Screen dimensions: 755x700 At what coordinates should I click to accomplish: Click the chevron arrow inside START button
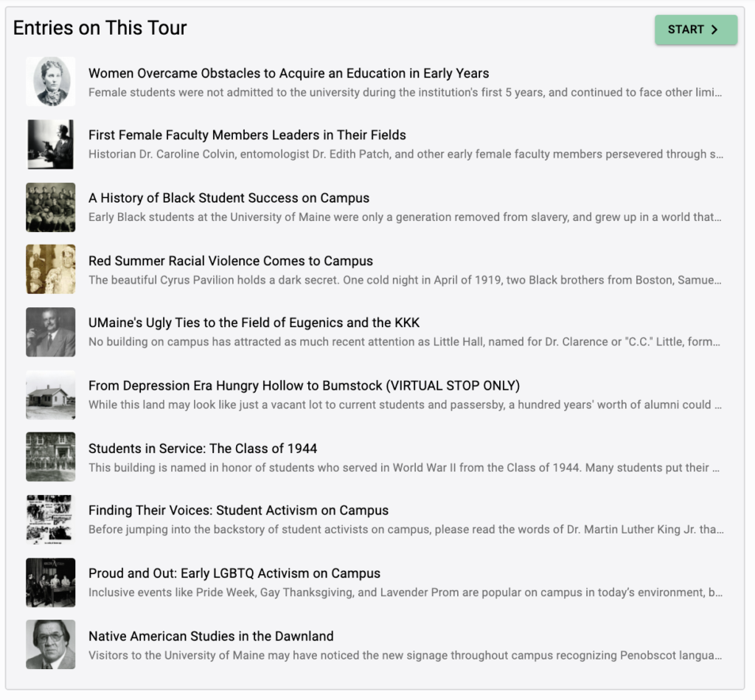[714, 29]
